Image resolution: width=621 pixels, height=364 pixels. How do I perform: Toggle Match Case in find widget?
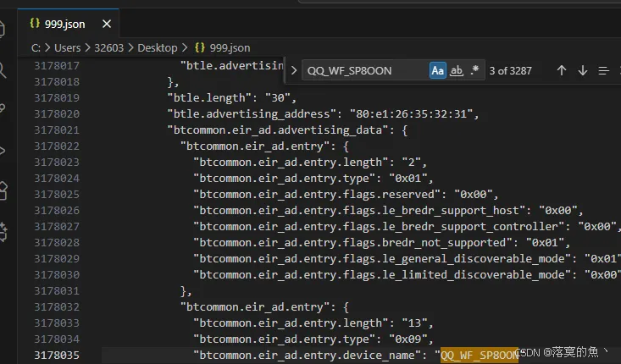click(438, 70)
